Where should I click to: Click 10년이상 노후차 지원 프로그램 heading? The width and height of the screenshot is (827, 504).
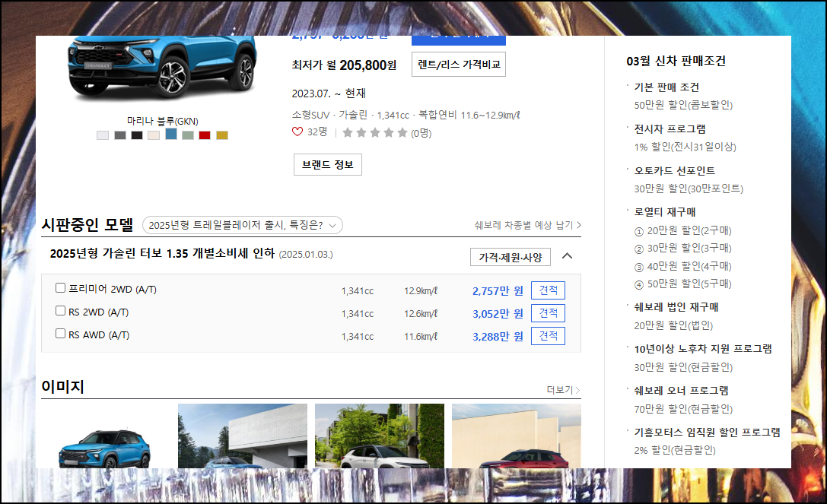703,348
